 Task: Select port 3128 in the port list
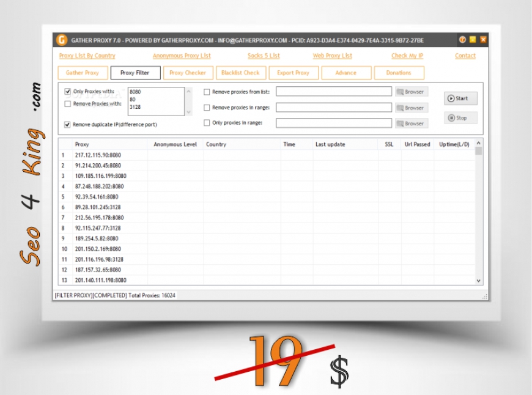[135, 107]
